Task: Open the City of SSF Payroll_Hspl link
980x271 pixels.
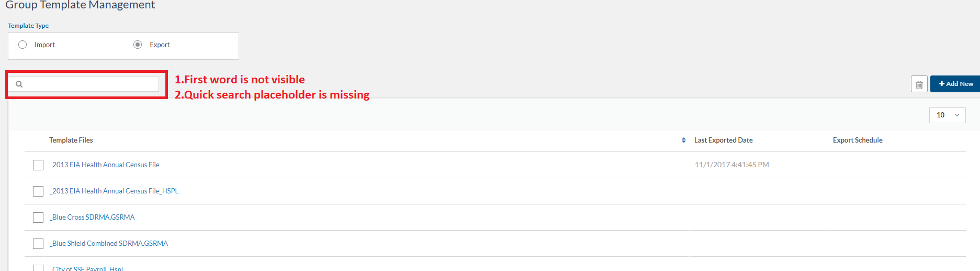Action: pyautogui.click(x=87, y=268)
